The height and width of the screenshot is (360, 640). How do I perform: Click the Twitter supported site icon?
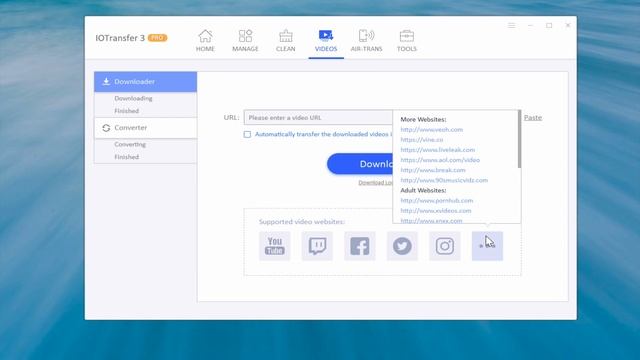coord(402,246)
